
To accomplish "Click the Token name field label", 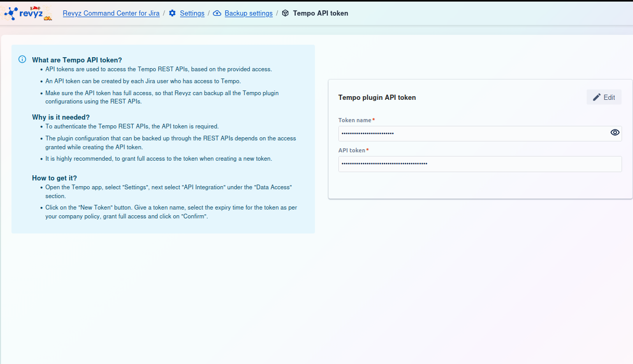I will tap(355, 120).
